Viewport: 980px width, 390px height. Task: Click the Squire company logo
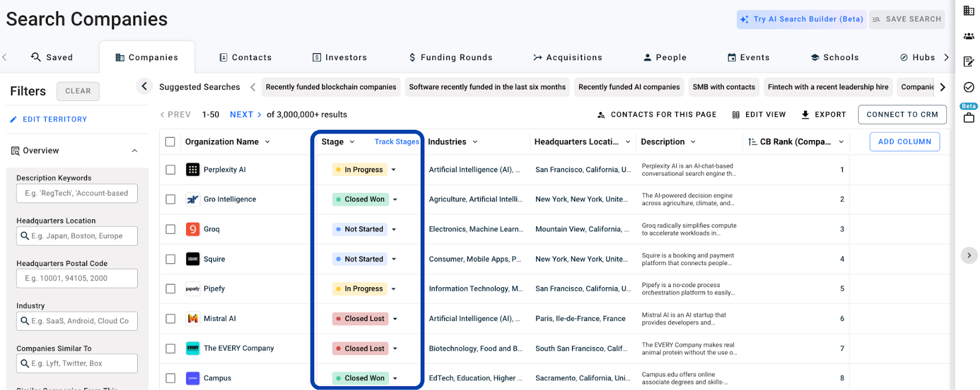(193, 259)
